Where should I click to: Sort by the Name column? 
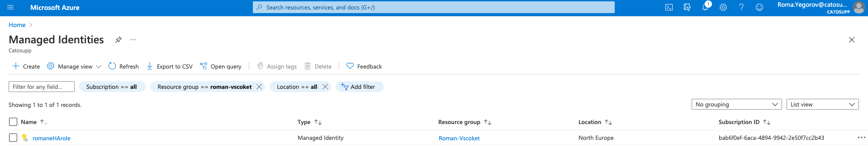34,122
